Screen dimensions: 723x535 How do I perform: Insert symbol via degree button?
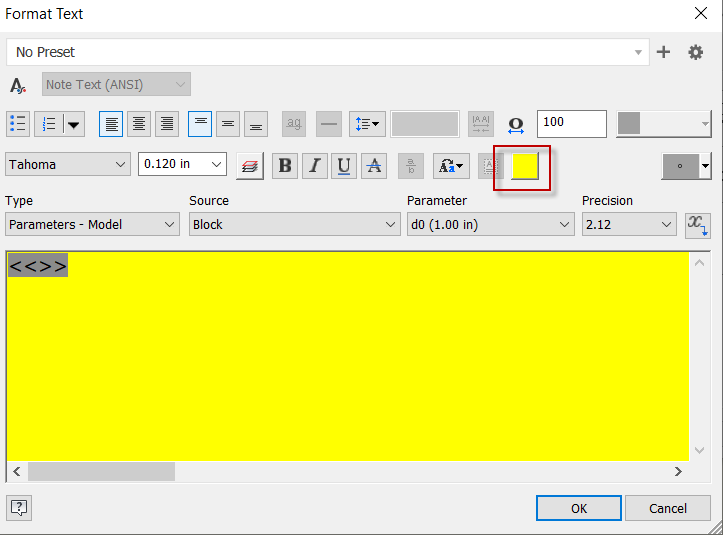(x=680, y=166)
